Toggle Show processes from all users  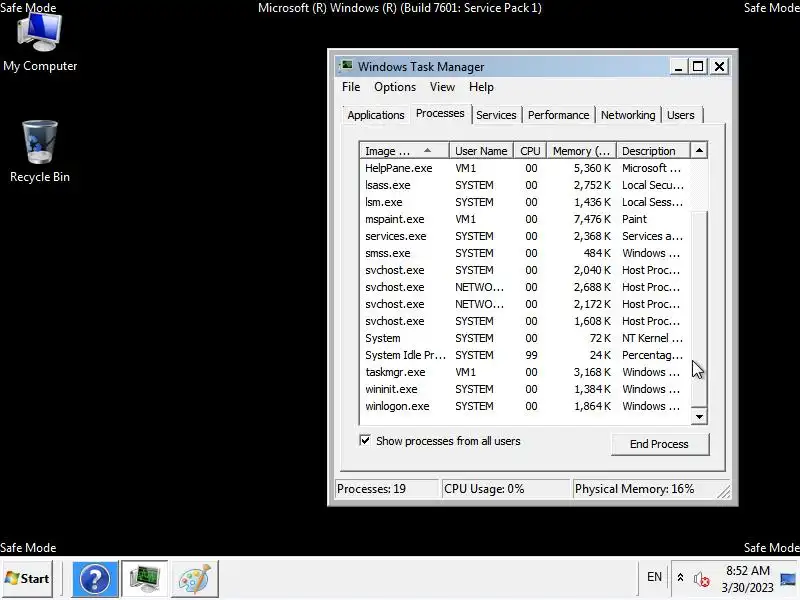[x=365, y=440]
